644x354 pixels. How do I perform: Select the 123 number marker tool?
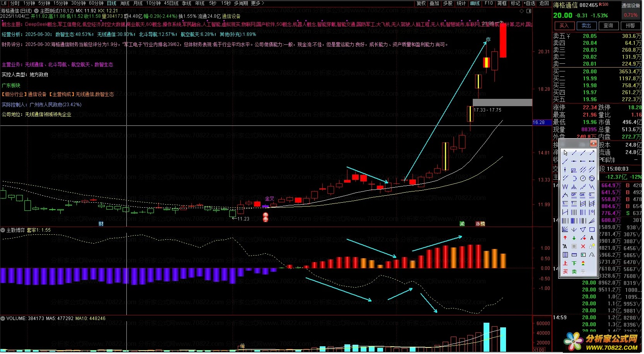click(574, 169)
